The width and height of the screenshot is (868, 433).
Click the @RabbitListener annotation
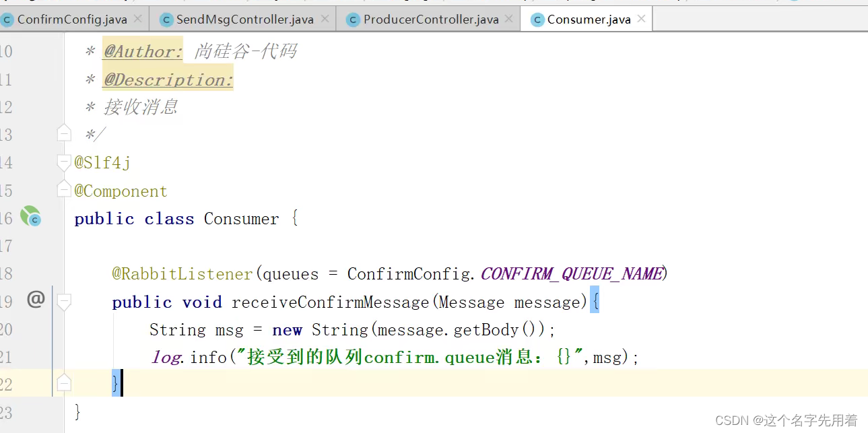pyautogui.click(x=182, y=274)
